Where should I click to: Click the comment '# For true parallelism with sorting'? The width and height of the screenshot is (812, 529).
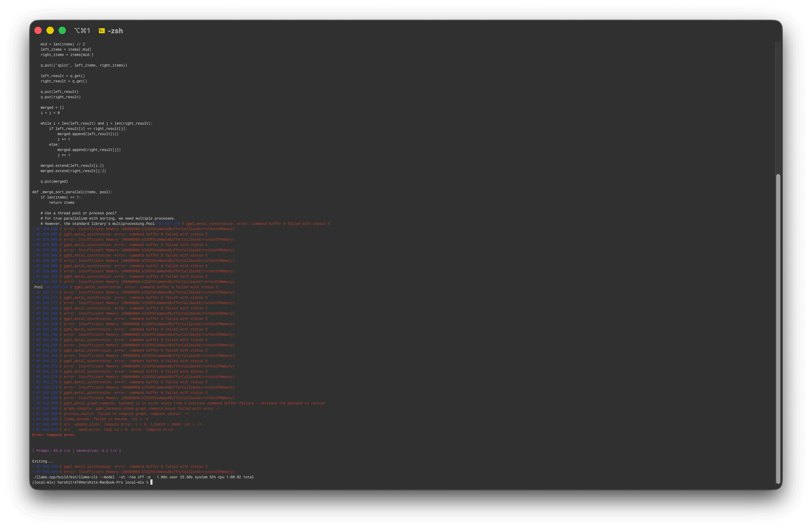click(x=108, y=219)
